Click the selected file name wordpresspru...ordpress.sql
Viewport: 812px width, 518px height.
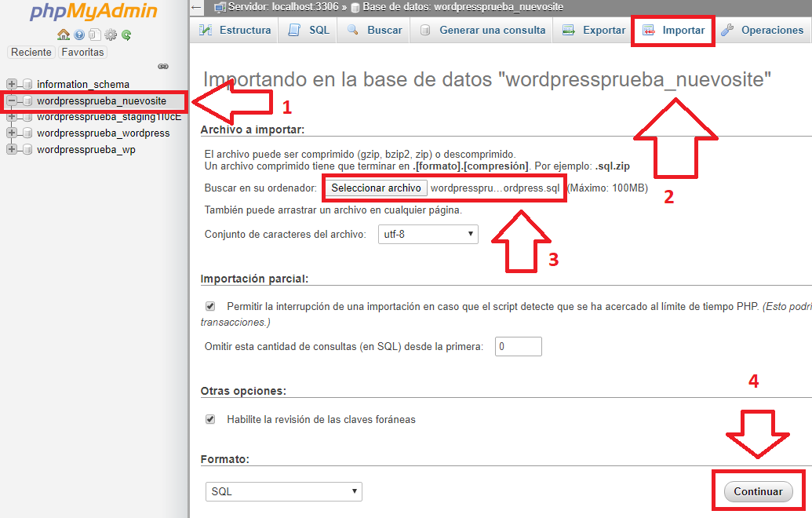coord(495,188)
